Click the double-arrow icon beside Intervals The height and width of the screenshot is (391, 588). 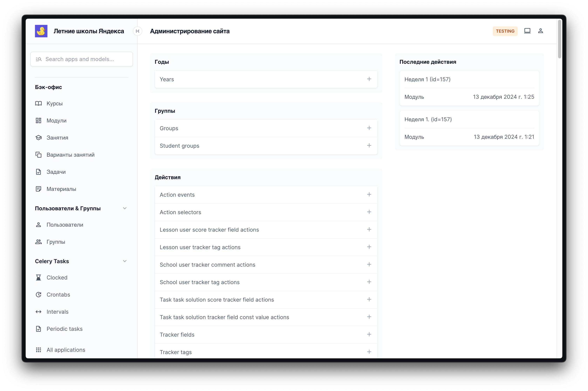tap(38, 312)
